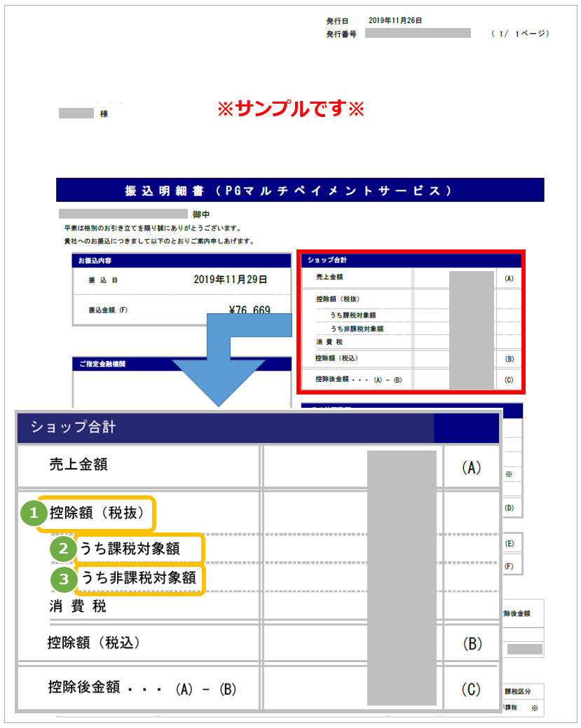Click 控除後金額 (A)-(B) in the small red-framed table
581x728 pixels.
[359, 379]
